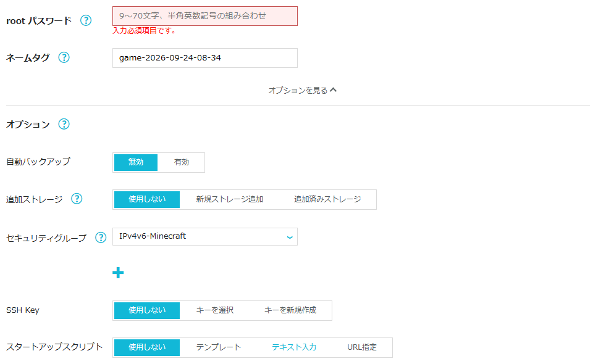Choose キーを選択 for SSH Key

pos(215,310)
